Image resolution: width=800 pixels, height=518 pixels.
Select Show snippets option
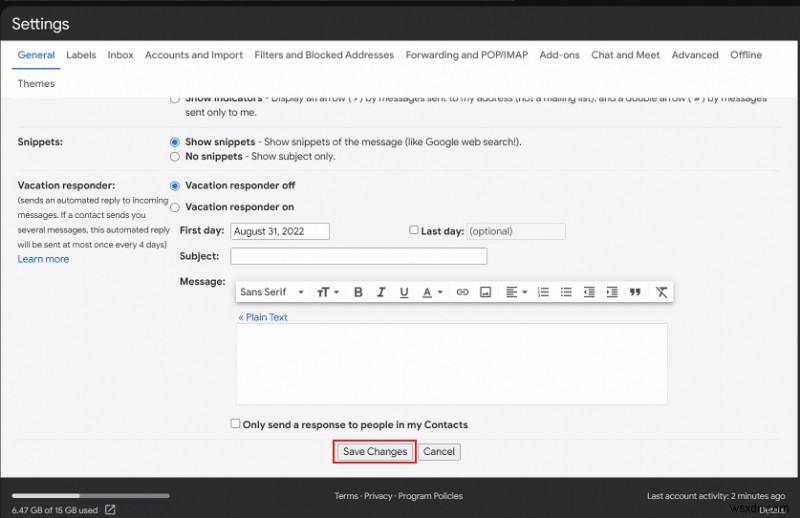(175, 142)
